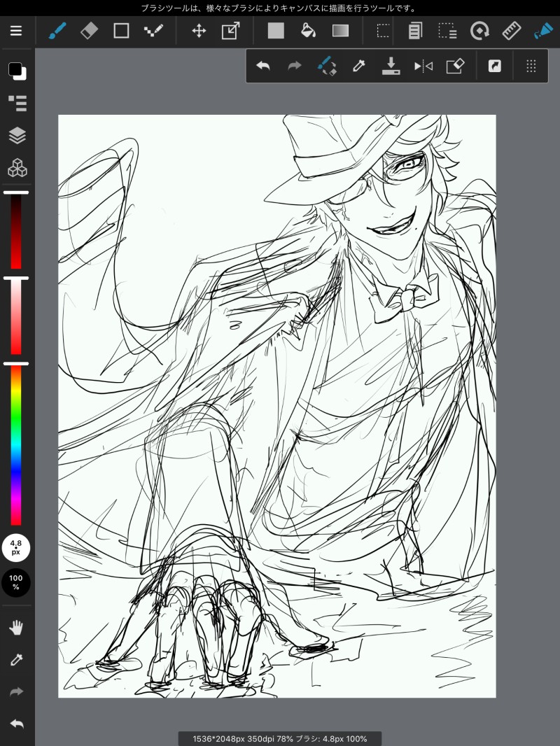Image resolution: width=560 pixels, height=746 pixels.
Task: Click the sidebar undo arrow
Action: 16,724
